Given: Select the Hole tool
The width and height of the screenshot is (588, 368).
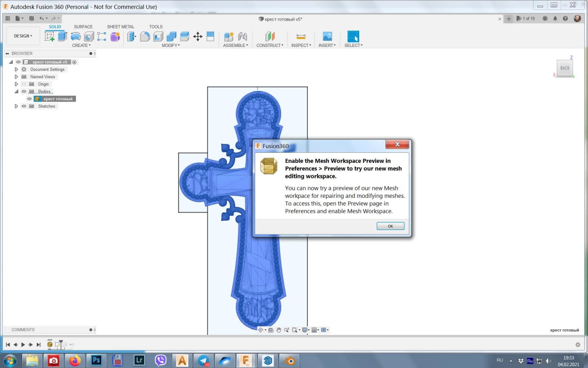Looking at the screenshot, I should [x=89, y=36].
